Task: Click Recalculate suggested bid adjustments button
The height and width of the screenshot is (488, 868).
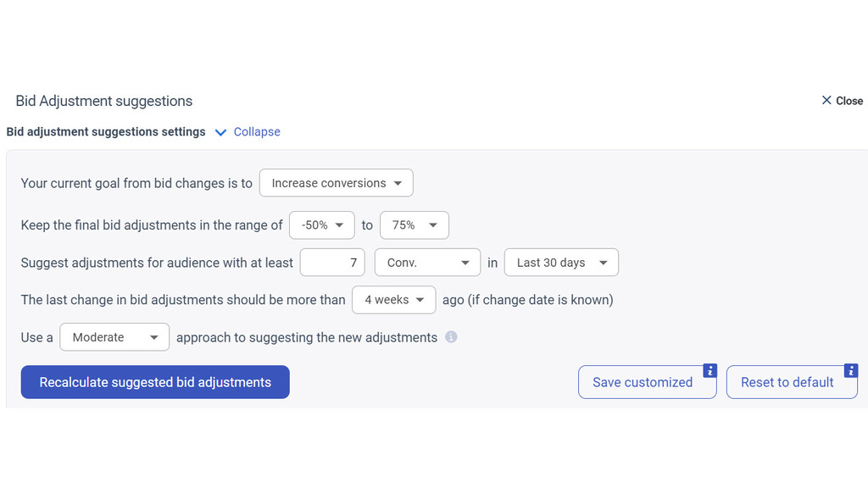Action: (x=155, y=382)
